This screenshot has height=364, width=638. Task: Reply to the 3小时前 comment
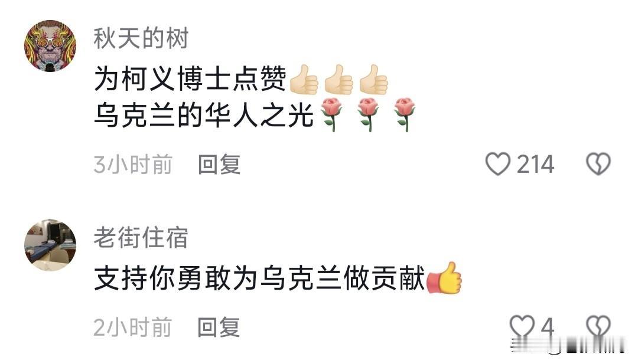coord(219,165)
